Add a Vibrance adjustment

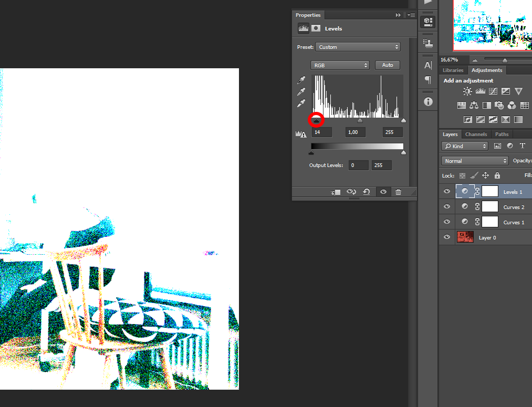tap(518, 90)
